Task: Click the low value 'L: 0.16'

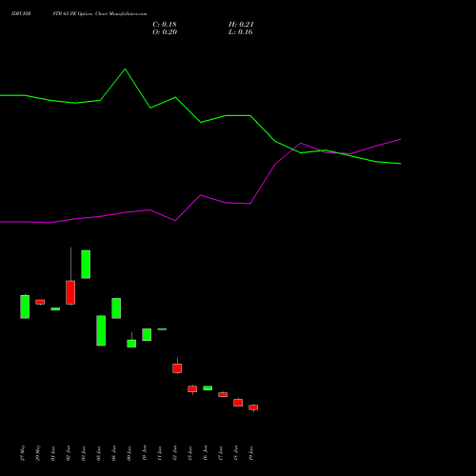Action: click(x=241, y=32)
